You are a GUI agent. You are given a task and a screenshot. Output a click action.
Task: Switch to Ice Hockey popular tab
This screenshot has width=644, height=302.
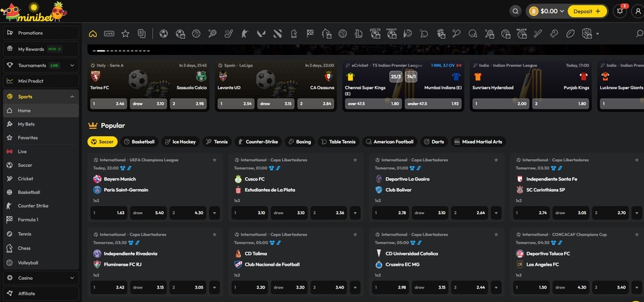point(180,142)
